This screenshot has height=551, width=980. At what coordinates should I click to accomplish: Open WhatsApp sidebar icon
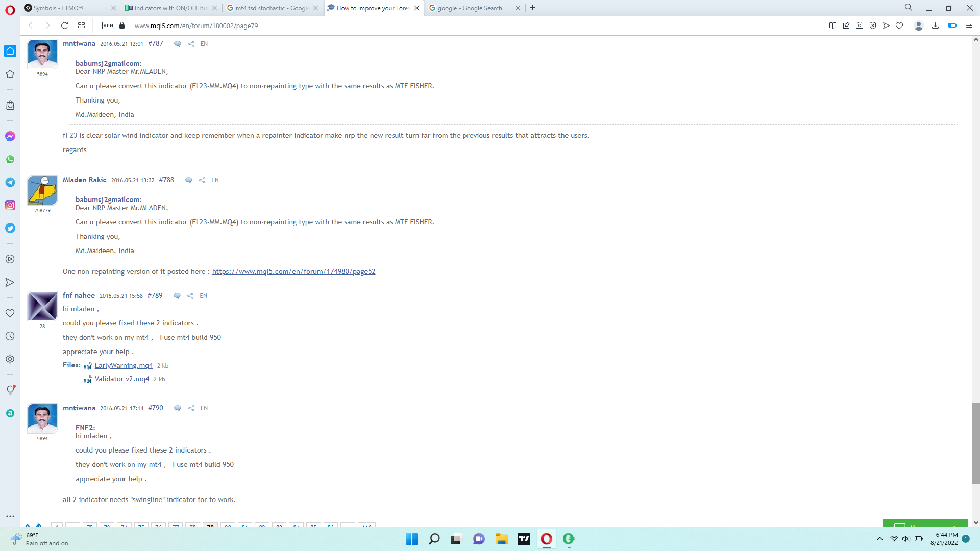[x=10, y=159]
